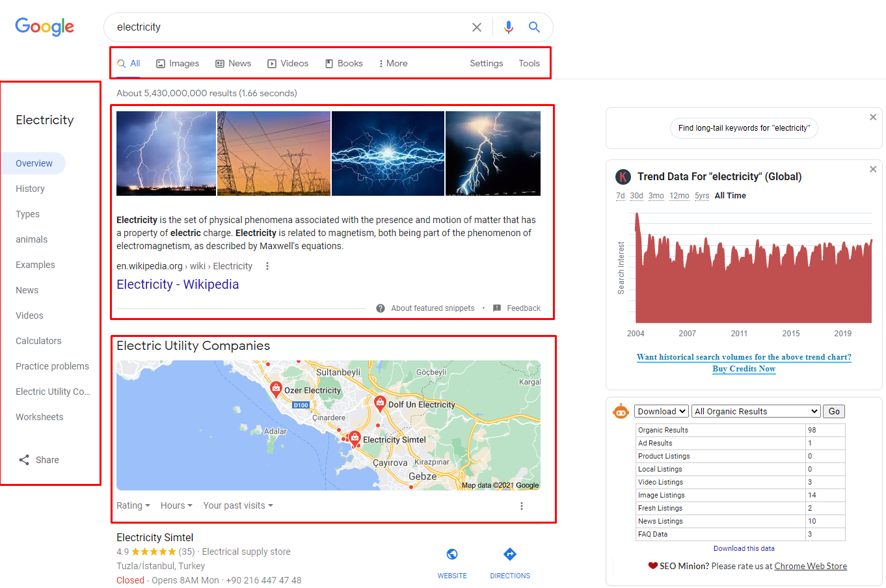Open Electricity - Wikipedia result link

[x=178, y=284]
